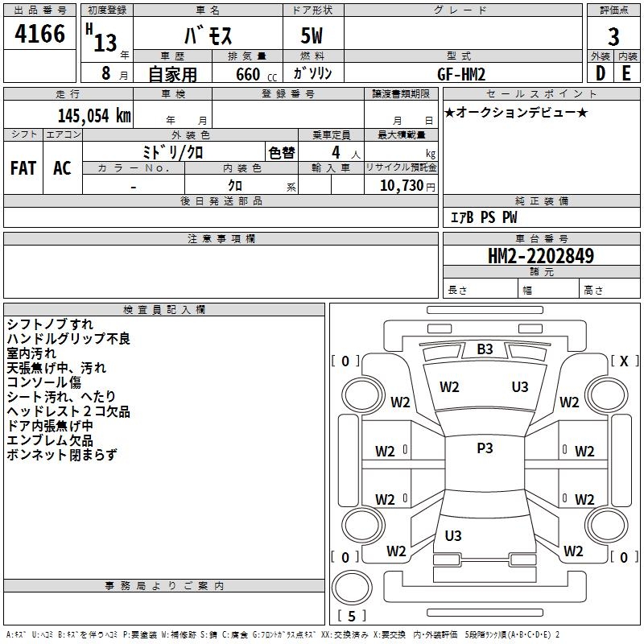Click the [ X ] tire indicator

pos(624,361)
